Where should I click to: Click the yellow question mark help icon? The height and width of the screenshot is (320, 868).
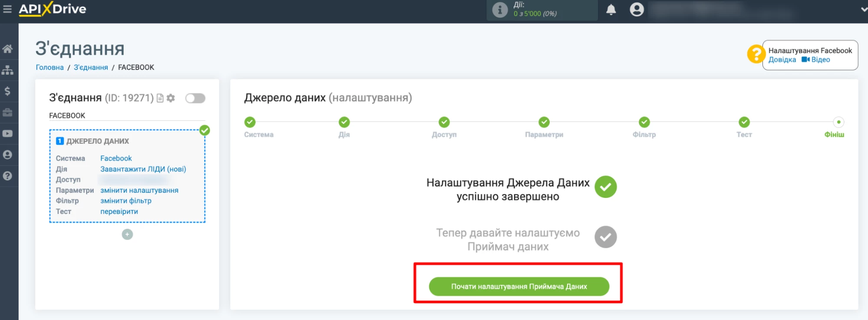[x=756, y=54]
